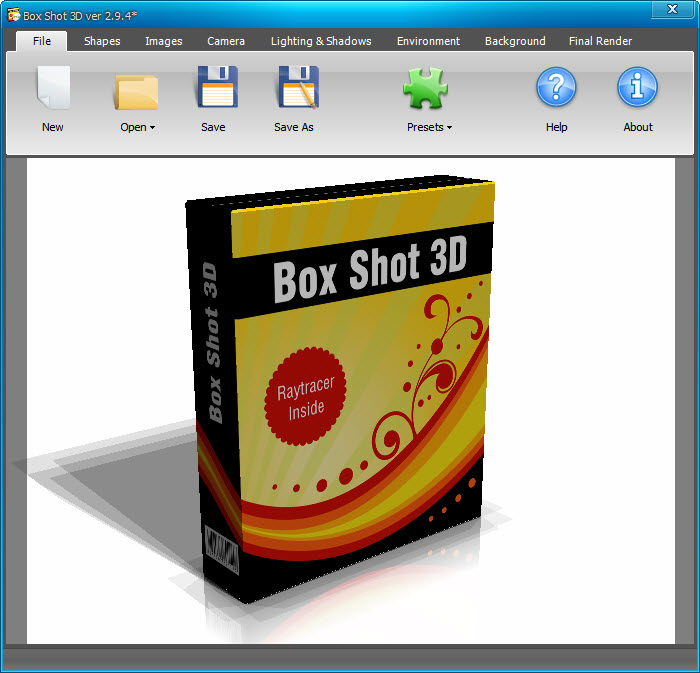This screenshot has width=700, height=673.
Task: Go to the Lighting & Shadows tab
Action: tap(321, 41)
